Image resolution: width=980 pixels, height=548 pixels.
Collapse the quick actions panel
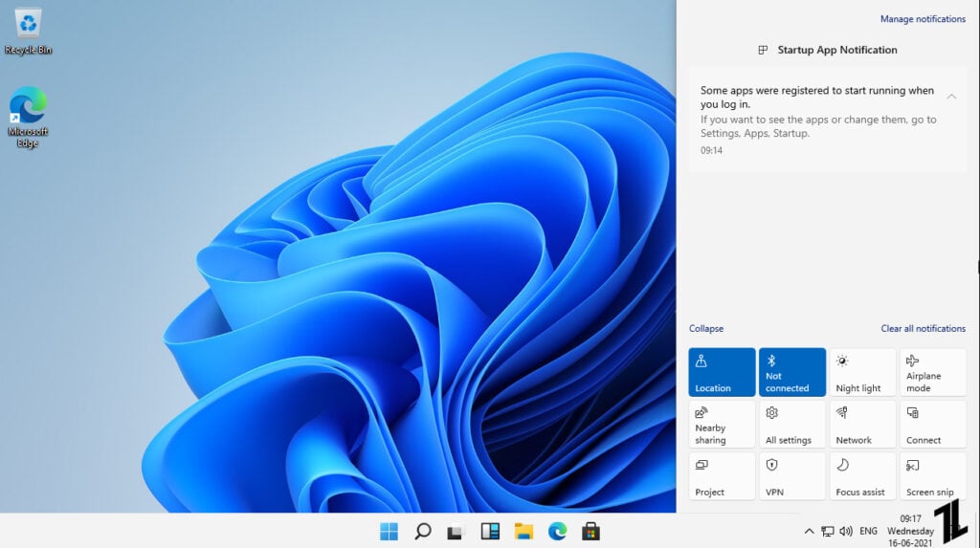[706, 329]
